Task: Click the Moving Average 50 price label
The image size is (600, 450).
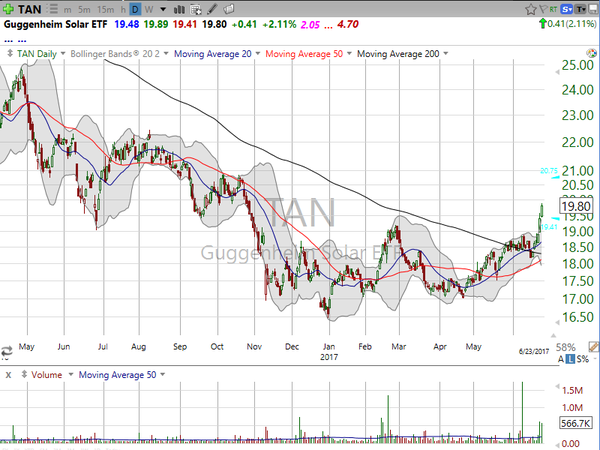Action: pos(304,54)
